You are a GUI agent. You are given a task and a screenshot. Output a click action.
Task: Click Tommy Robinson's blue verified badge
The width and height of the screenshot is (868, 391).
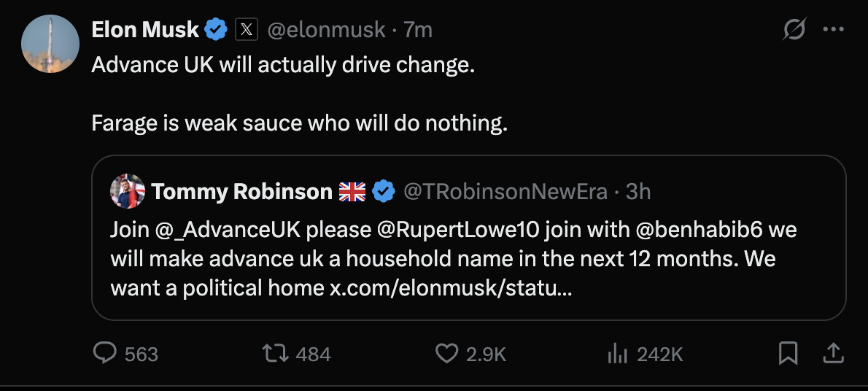384,192
